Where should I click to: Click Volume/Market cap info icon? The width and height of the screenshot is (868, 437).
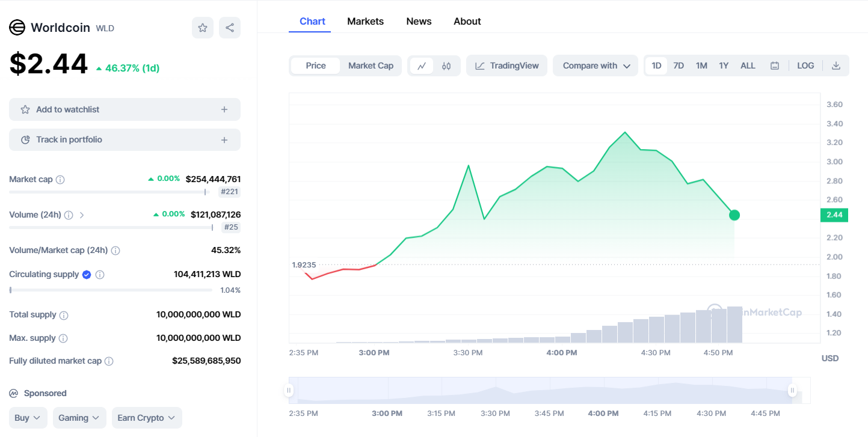point(115,251)
